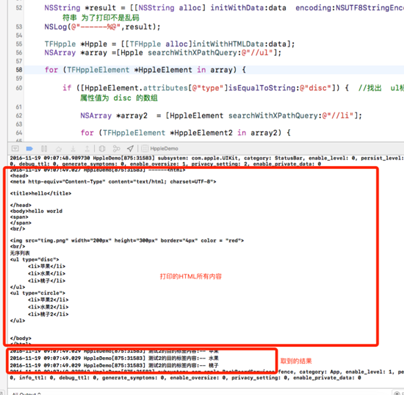Open Debug View Hierarchy icon
This screenshot has height=395, width=404.
tap(102, 149)
